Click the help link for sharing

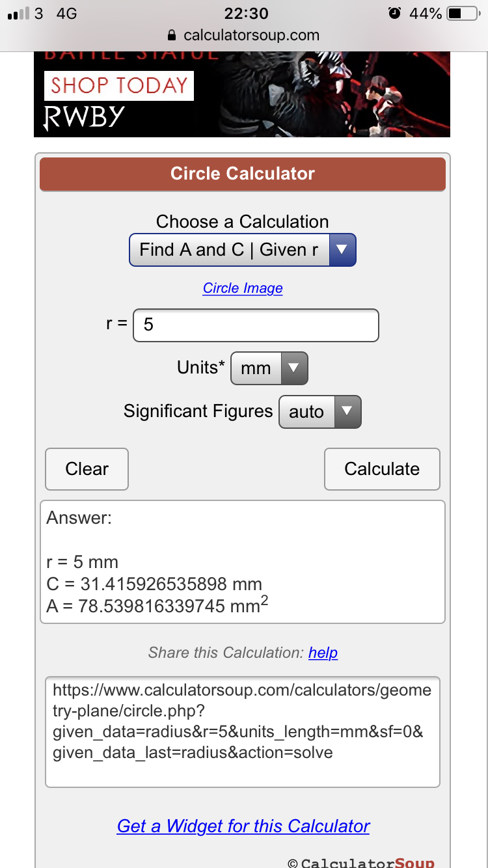[323, 653]
